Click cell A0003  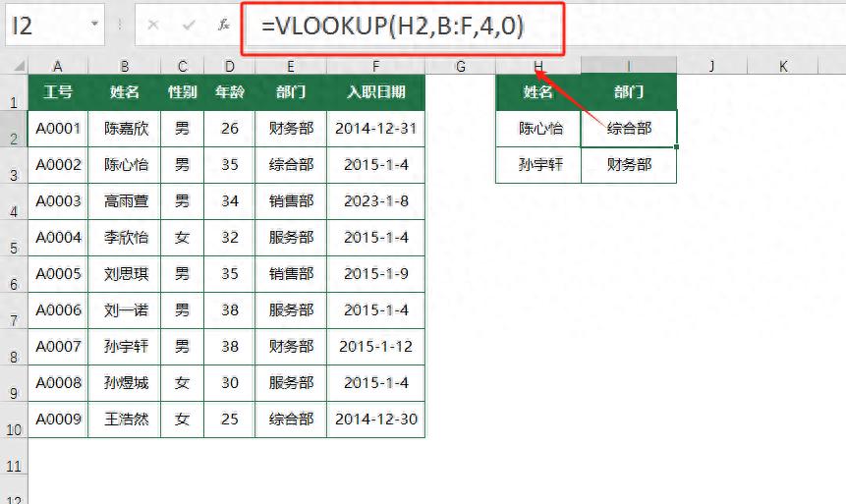tap(58, 201)
